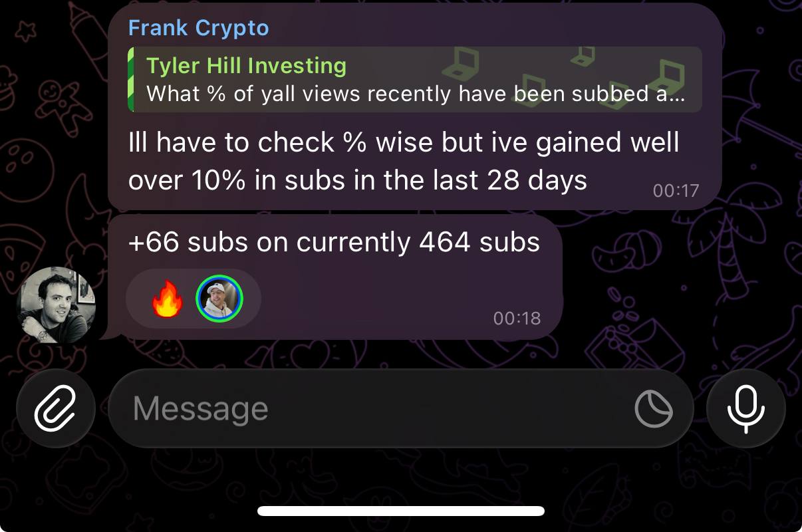This screenshot has height=532, width=802.
Task: Open the sticker panel icon in message field
Action: tap(654, 408)
